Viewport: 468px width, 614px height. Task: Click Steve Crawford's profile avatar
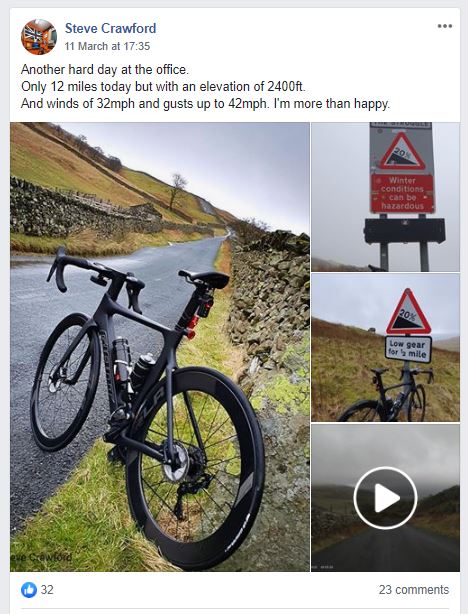[x=39, y=37]
